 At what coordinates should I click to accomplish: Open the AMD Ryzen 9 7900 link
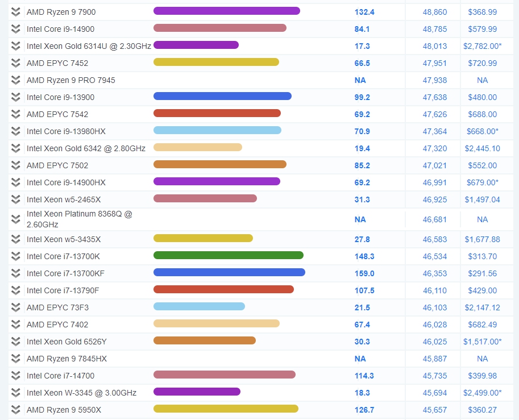pyautogui.click(x=61, y=13)
